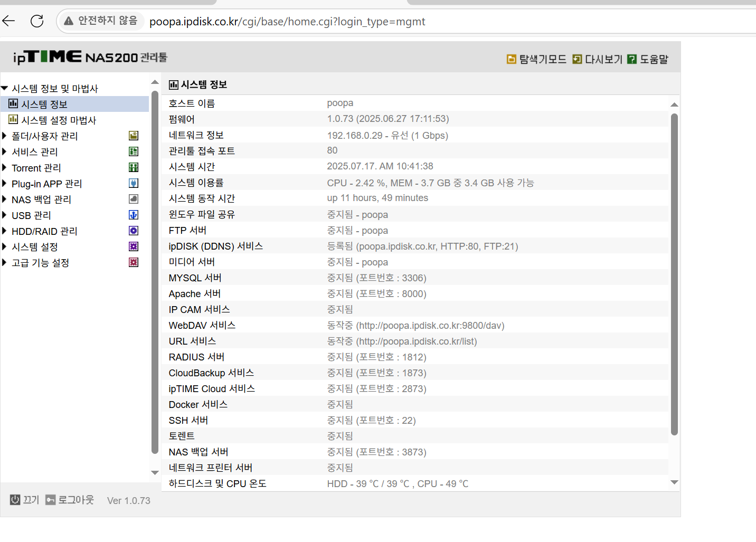
Task: Expand the HDD/RAID 관리 tree arrow
Action: tap(4, 231)
